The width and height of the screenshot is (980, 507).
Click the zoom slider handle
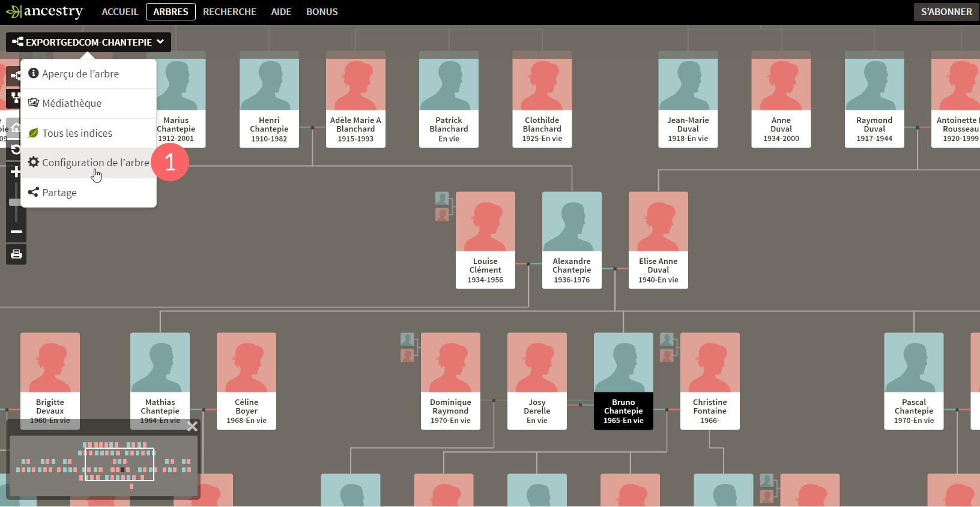15,202
